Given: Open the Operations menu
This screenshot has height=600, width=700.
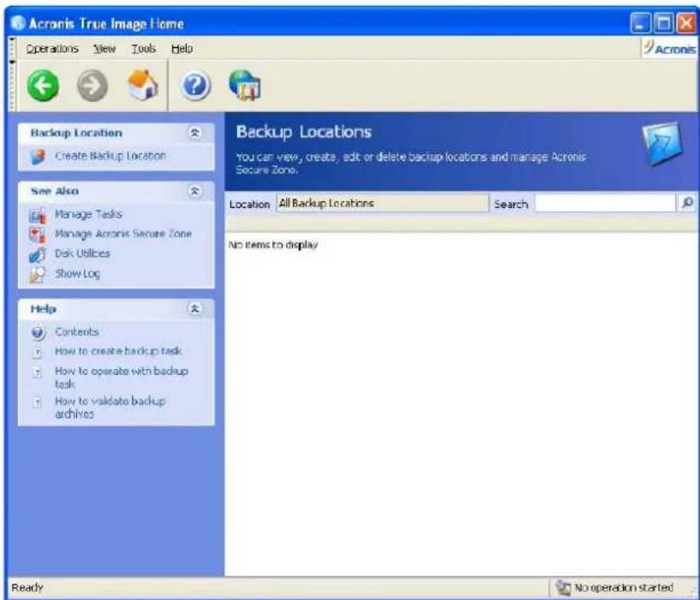Looking at the screenshot, I should point(52,48).
